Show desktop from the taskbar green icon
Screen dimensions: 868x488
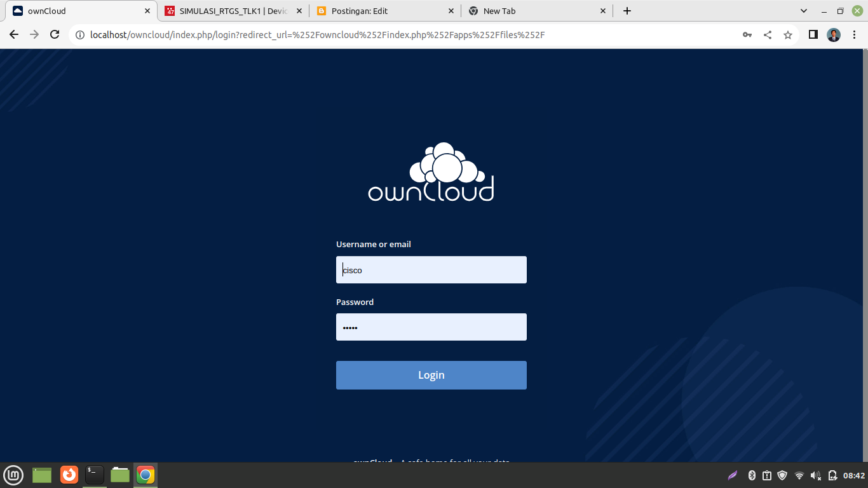(x=42, y=475)
